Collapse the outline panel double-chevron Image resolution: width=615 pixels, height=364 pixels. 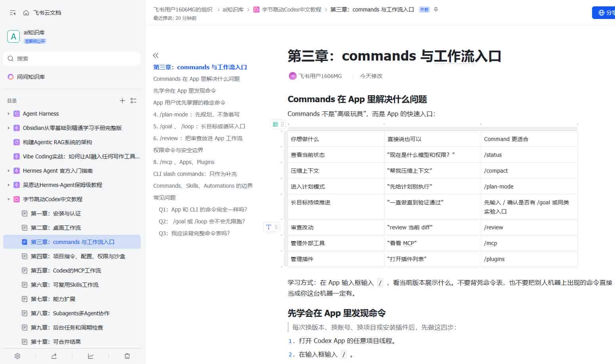[x=156, y=55]
